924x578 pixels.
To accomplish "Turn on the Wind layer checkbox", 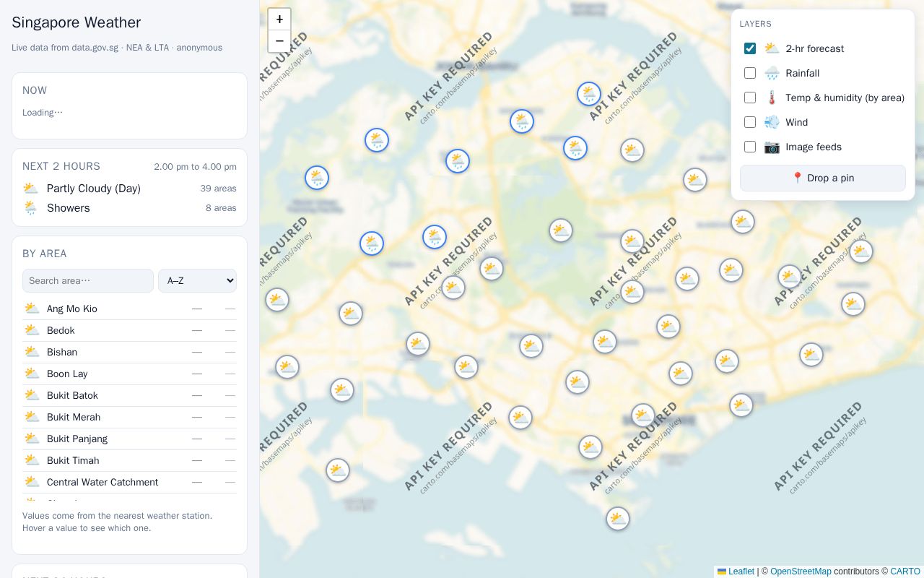I will [750, 122].
